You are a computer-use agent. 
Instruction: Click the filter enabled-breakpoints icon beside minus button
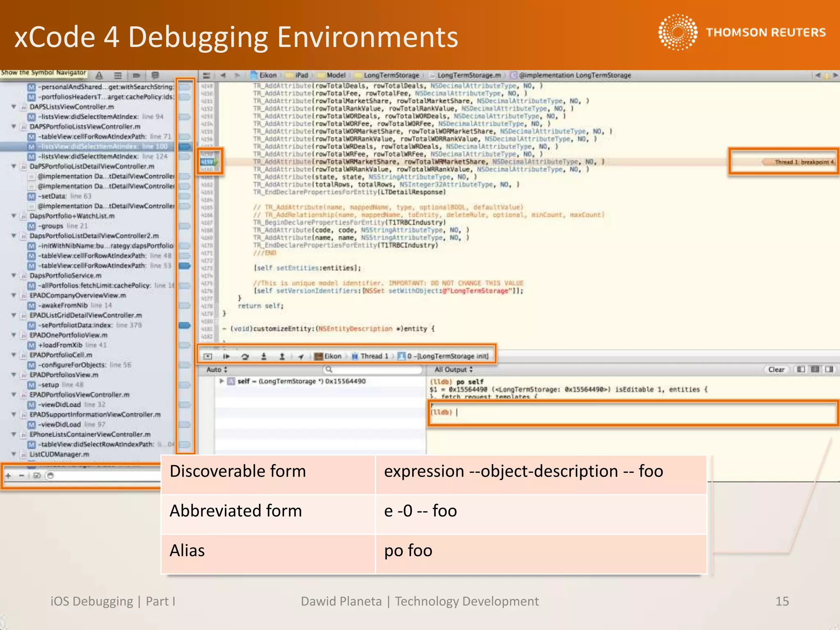pyautogui.click(x=37, y=476)
